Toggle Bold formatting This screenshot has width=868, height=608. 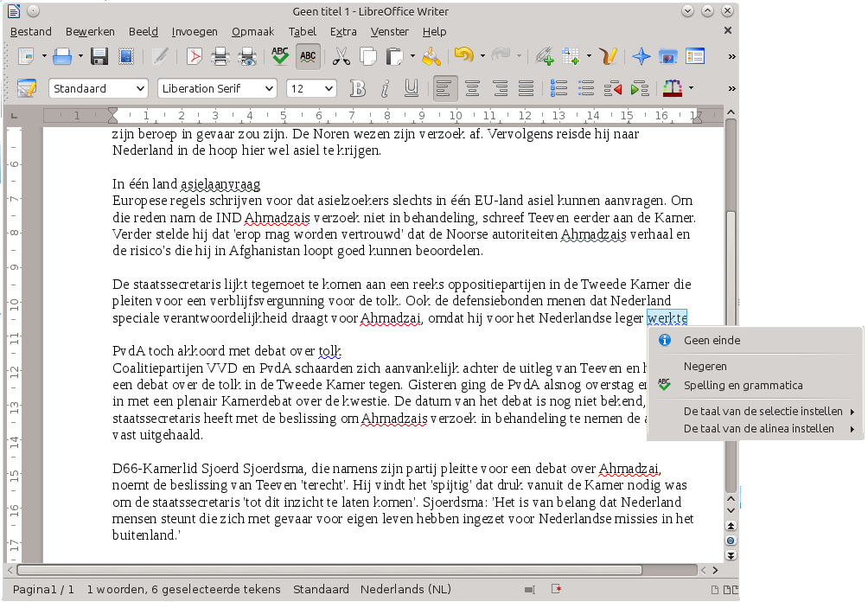(358, 88)
